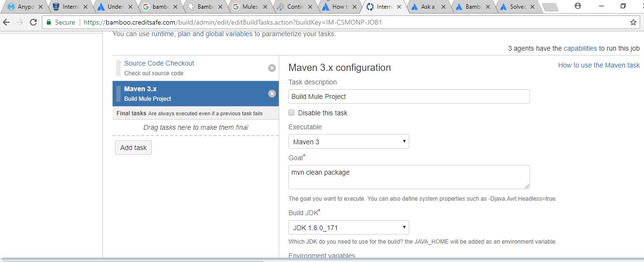View site security info via the Secure lock
644x262 pixels.
pyautogui.click(x=61, y=22)
